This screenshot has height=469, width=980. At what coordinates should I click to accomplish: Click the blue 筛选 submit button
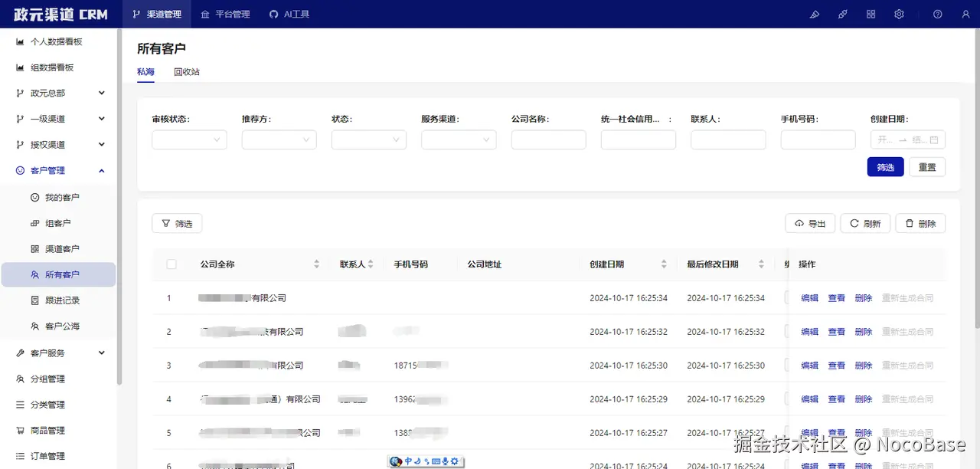click(886, 167)
